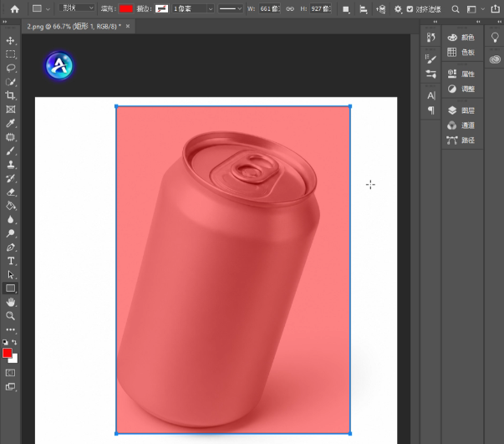Viewport: 504px width, 444px height.
Task: Open the Color panel
Action: coord(461,38)
